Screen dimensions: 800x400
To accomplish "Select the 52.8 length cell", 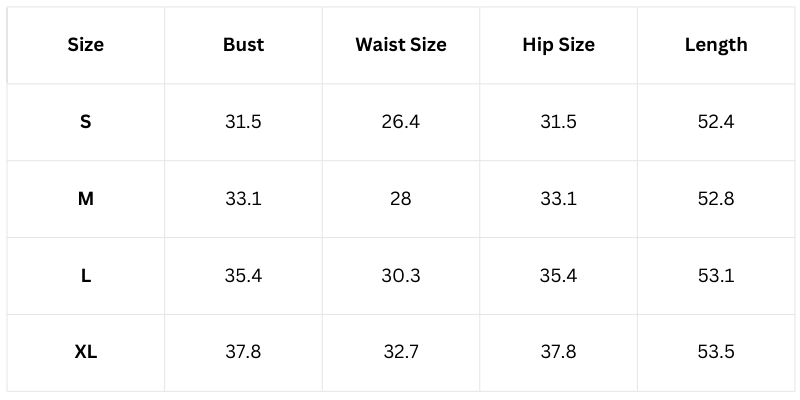I will [716, 199].
